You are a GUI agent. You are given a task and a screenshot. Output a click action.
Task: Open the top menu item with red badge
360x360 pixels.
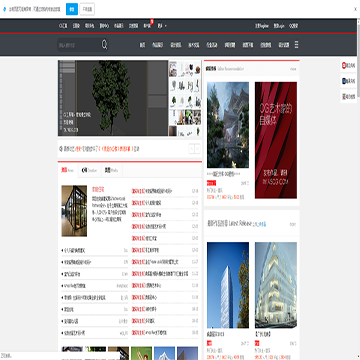[147, 25]
